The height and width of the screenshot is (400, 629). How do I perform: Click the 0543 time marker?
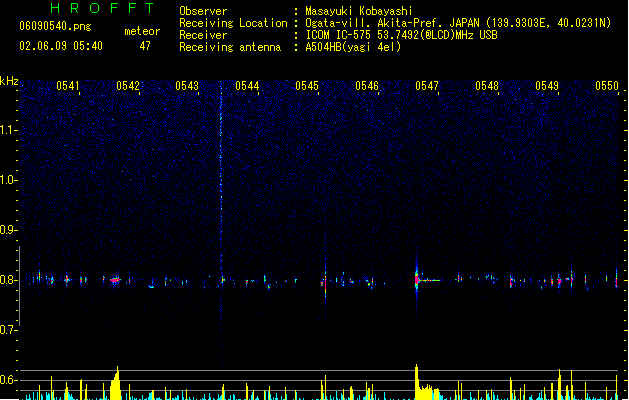point(187,86)
